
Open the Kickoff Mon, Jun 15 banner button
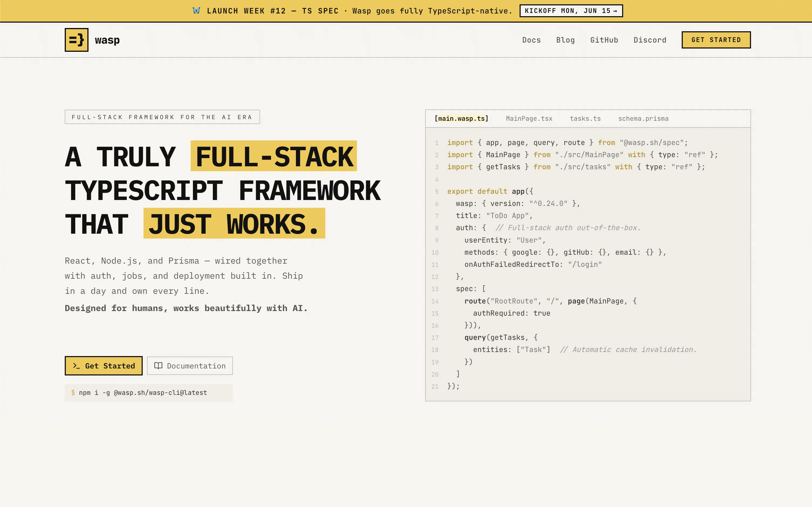tap(571, 11)
